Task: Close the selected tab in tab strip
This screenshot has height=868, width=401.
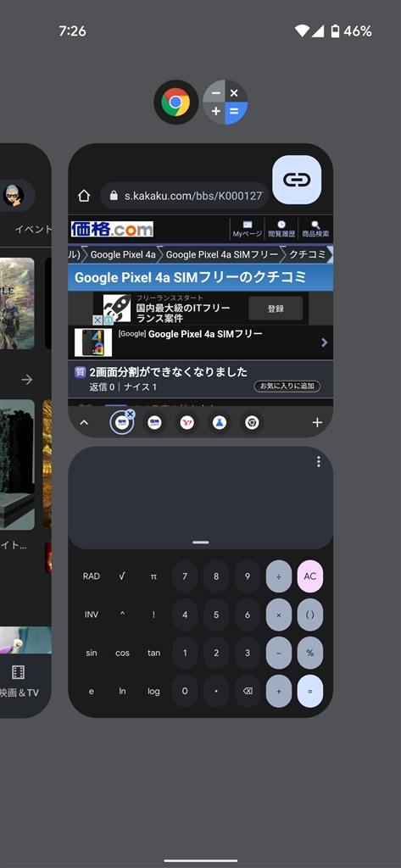Action: tap(131, 414)
